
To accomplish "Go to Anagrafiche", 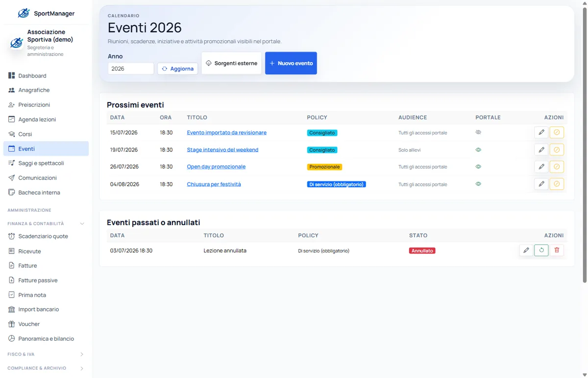I will [46, 90].
